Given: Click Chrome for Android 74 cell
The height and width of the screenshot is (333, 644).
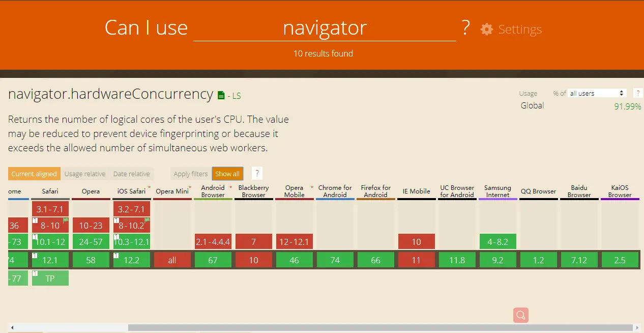Looking at the screenshot, I should (335, 260).
